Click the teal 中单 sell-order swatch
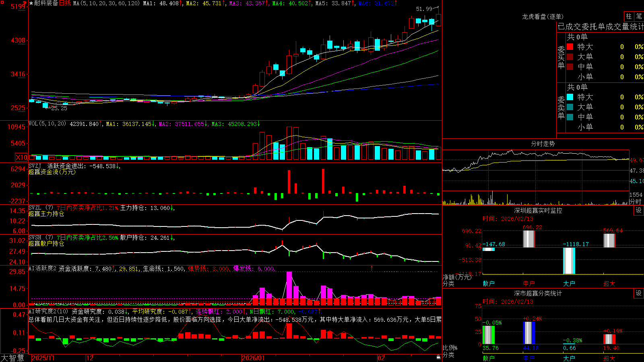 pos(570,117)
